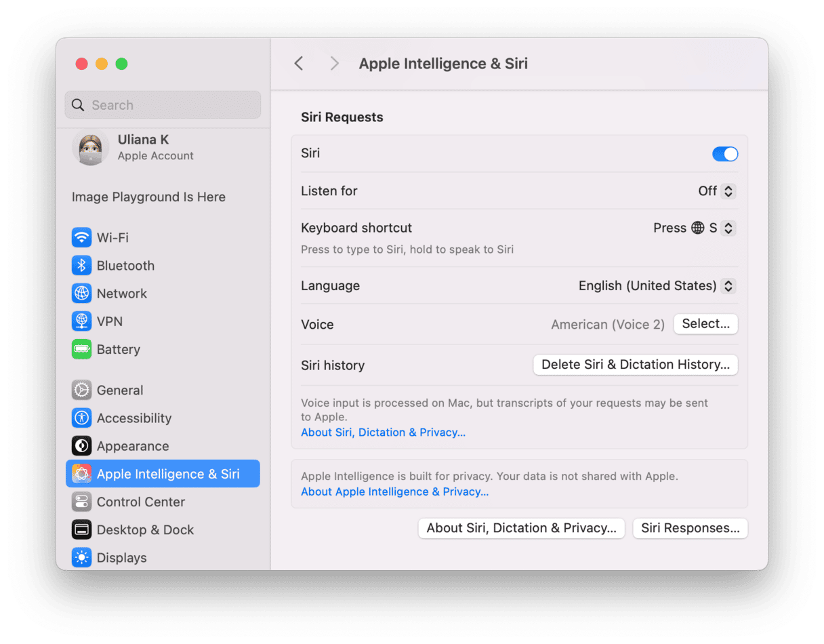Viewport: 824px width, 644px height.
Task: Click the magnifying glass search icon
Action: pyautogui.click(x=79, y=105)
